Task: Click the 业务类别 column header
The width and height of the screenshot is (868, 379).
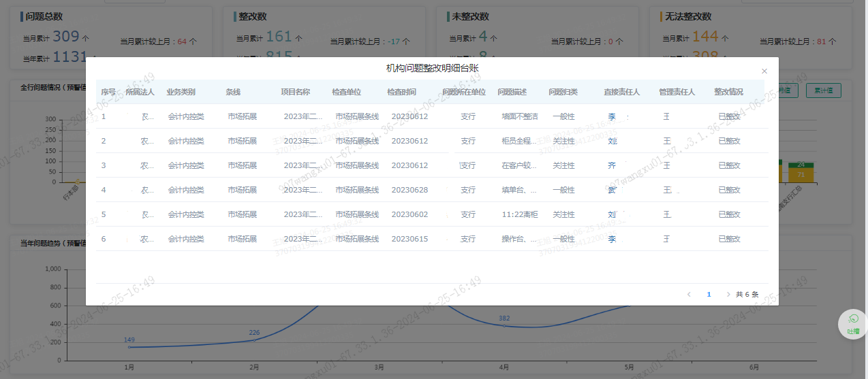Action: [x=181, y=92]
